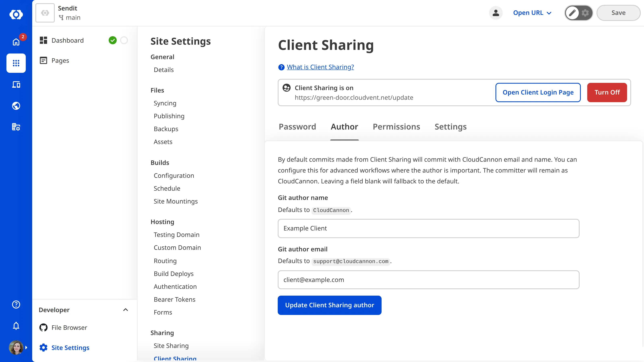Click the Sendit site icon thumbnail
644x362 pixels.
[x=45, y=13]
